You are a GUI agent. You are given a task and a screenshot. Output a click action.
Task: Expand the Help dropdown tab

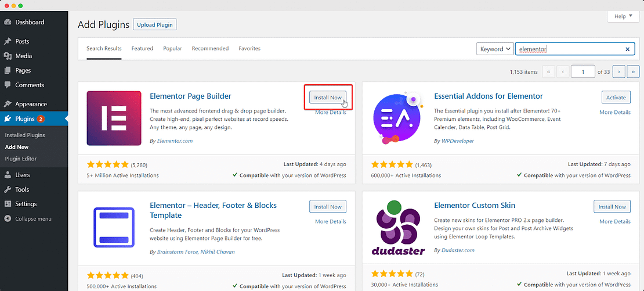622,16
